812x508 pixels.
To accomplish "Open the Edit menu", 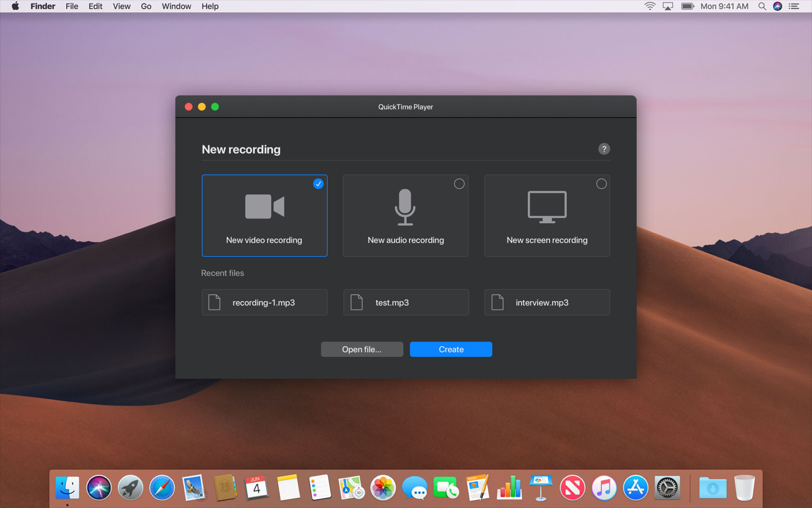I will click(x=95, y=6).
